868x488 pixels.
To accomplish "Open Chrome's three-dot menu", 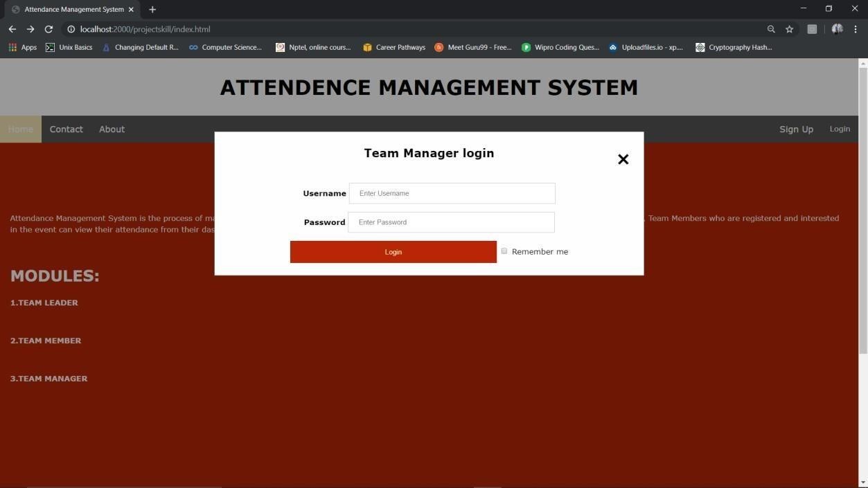I will point(856,29).
